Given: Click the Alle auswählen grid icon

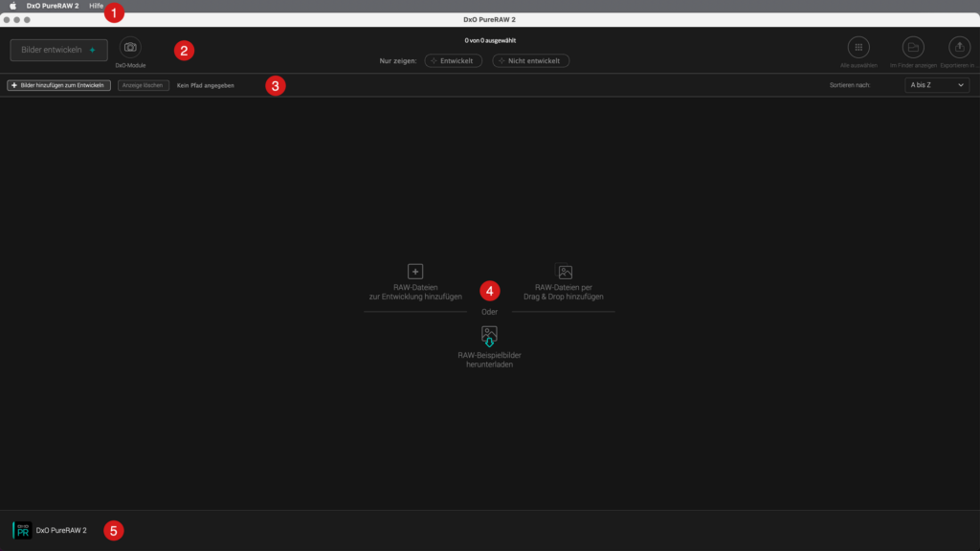Looking at the screenshot, I should pos(858,48).
